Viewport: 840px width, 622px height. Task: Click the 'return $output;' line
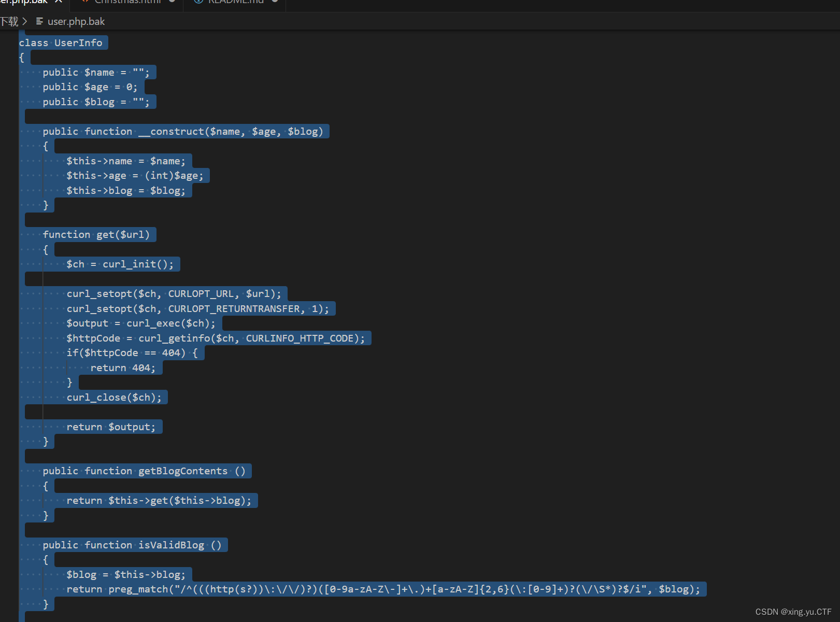[111, 427]
